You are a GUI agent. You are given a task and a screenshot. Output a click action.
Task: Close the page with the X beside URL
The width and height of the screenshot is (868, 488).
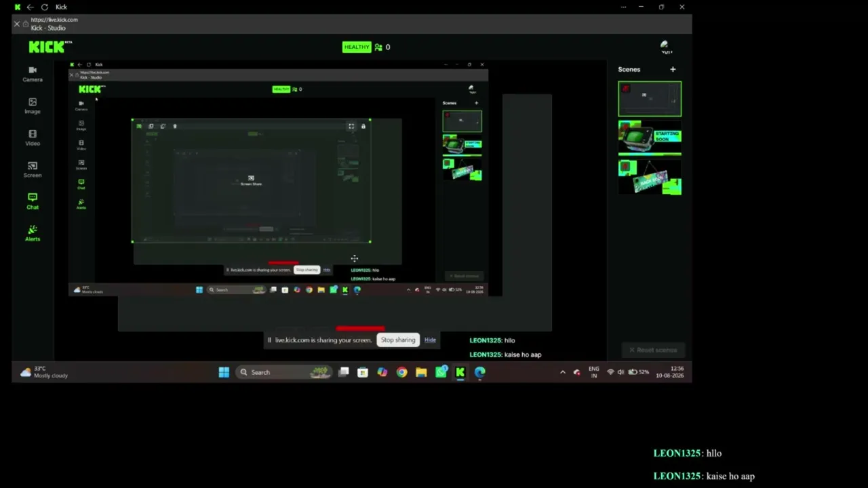[17, 24]
